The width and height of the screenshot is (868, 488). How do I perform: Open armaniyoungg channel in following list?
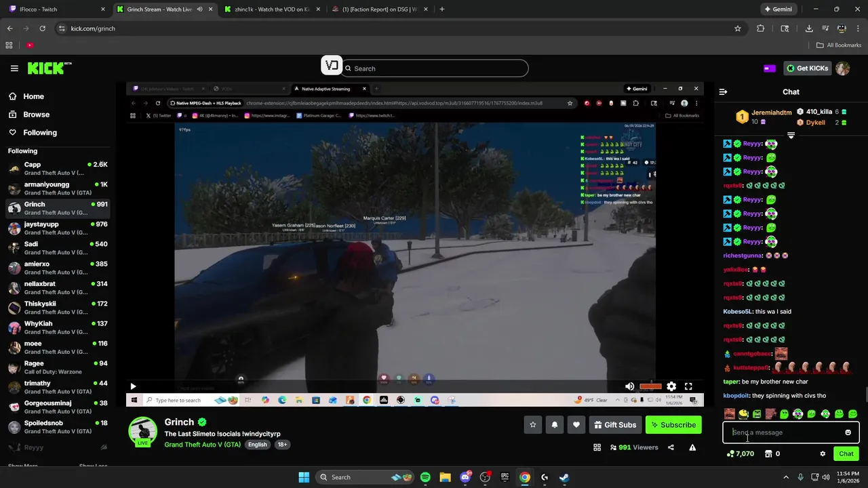point(58,188)
